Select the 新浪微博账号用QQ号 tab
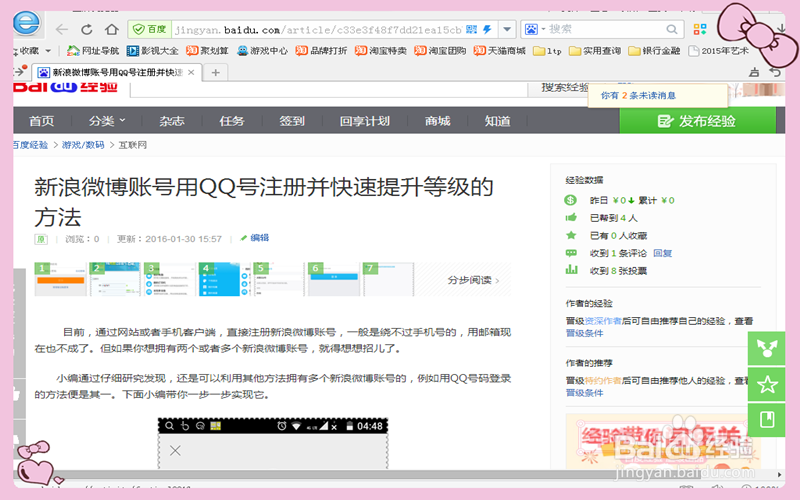Screen dimensions: 800x500 pyautogui.click(x=117, y=72)
